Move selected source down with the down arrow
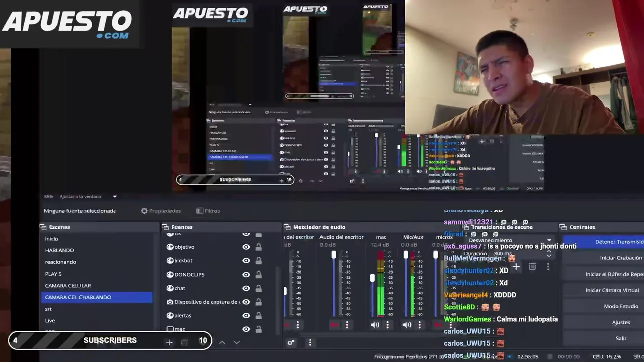Screen dimensions: 644x362 coord(237,342)
